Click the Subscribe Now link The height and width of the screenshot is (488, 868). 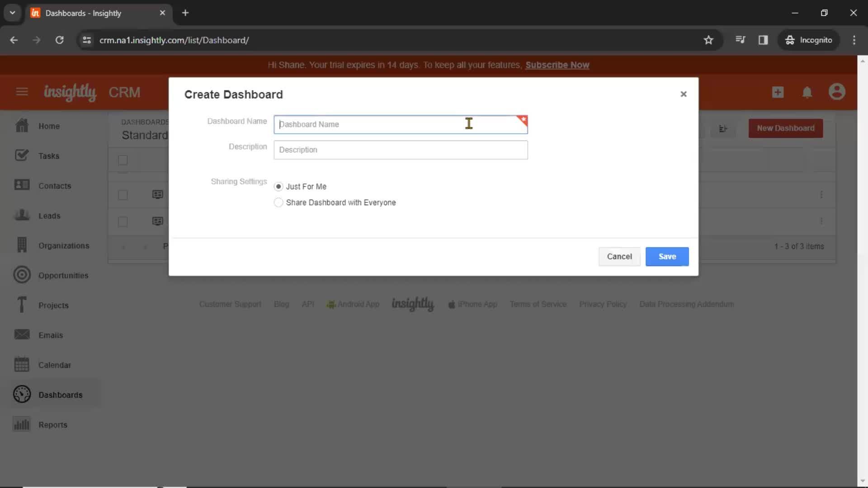pos(557,64)
